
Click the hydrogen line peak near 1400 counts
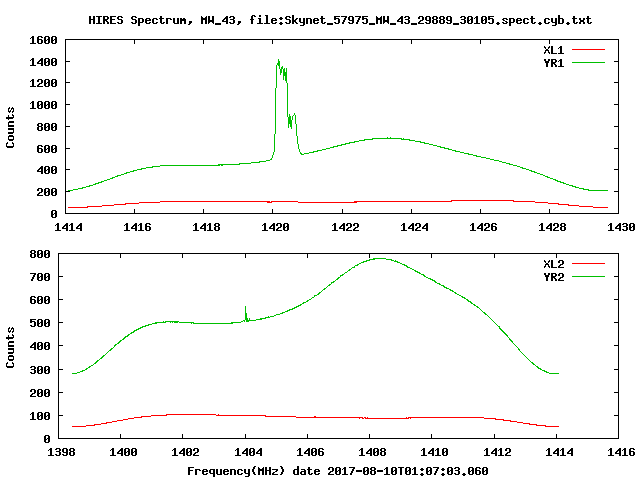pos(278,61)
